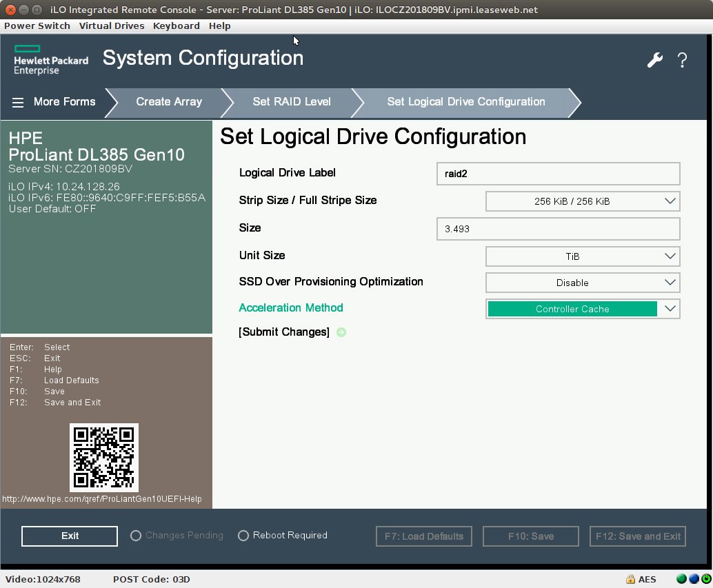Select the Acceleration Method label

(291, 307)
